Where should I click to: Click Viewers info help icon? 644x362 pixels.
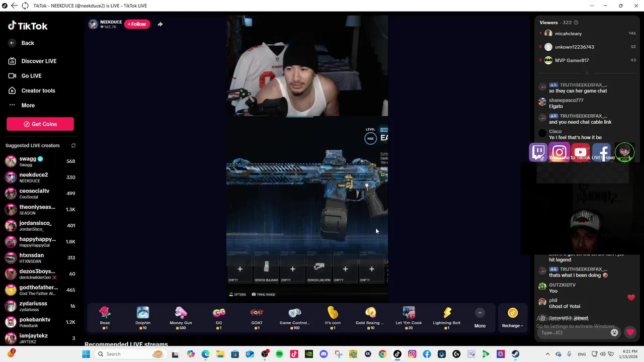pyautogui.click(x=576, y=23)
